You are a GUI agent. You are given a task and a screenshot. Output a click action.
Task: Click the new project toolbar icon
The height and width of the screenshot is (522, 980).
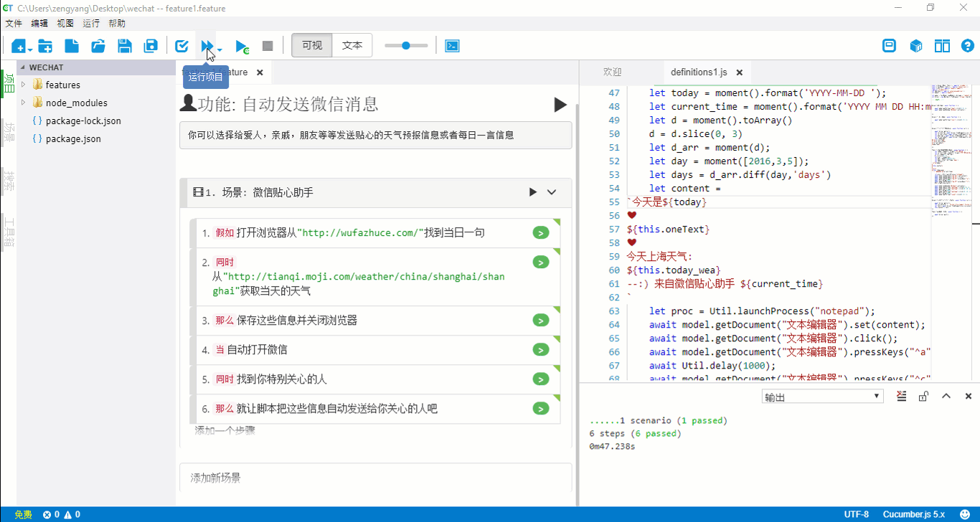pos(18,46)
